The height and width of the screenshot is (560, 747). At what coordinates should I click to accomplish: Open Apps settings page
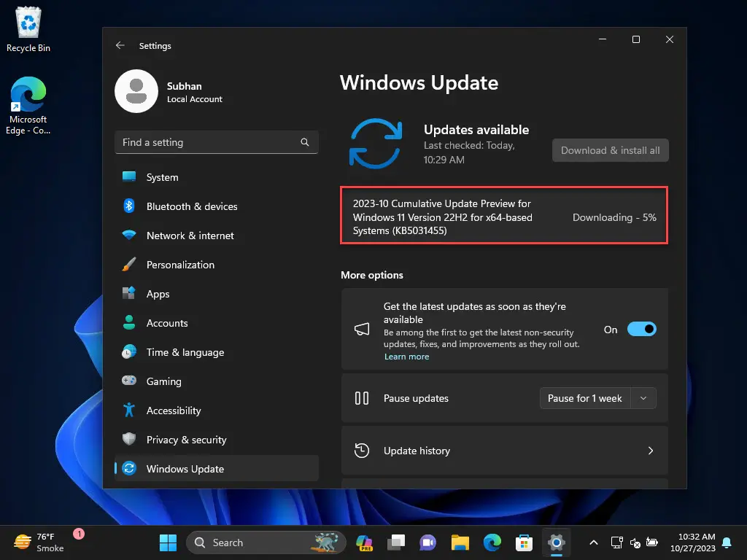point(216,294)
